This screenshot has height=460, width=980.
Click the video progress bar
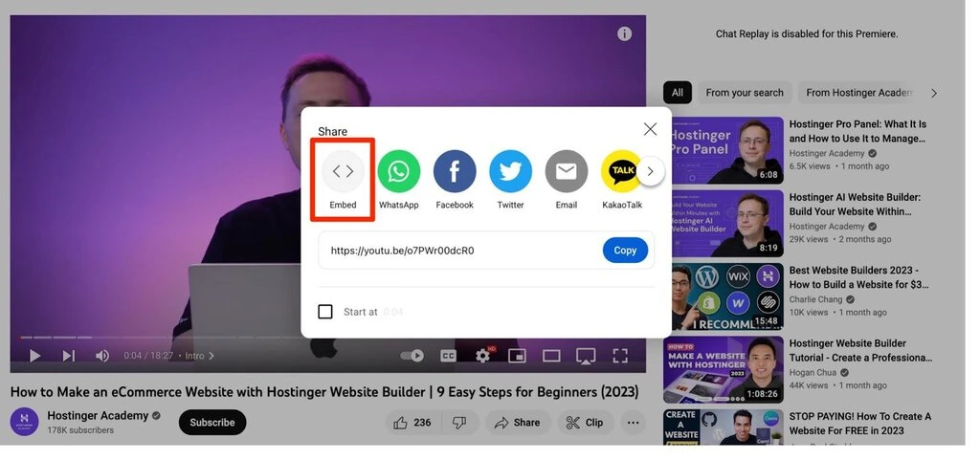(327, 338)
